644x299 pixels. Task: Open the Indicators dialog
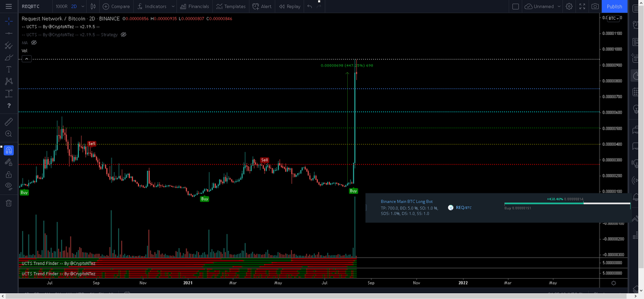click(151, 6)
